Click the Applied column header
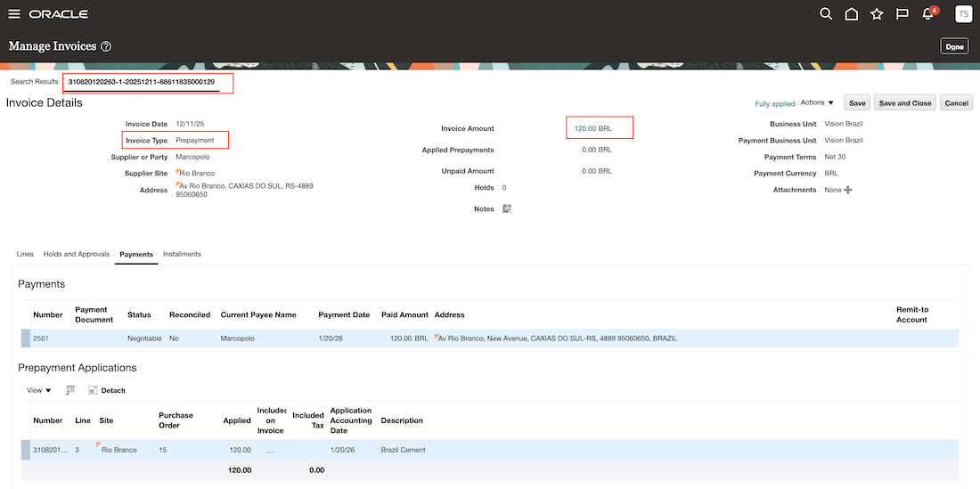 pos(237,420)
